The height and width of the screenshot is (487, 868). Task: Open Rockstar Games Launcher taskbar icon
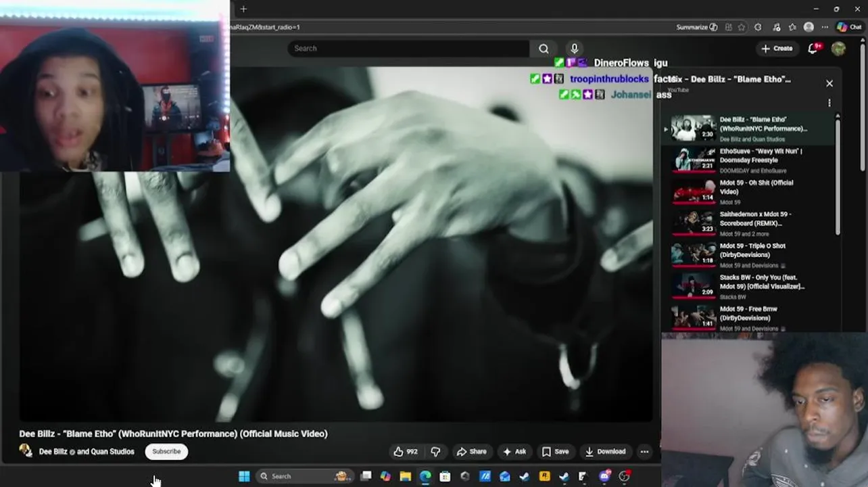tap(544, 476)
